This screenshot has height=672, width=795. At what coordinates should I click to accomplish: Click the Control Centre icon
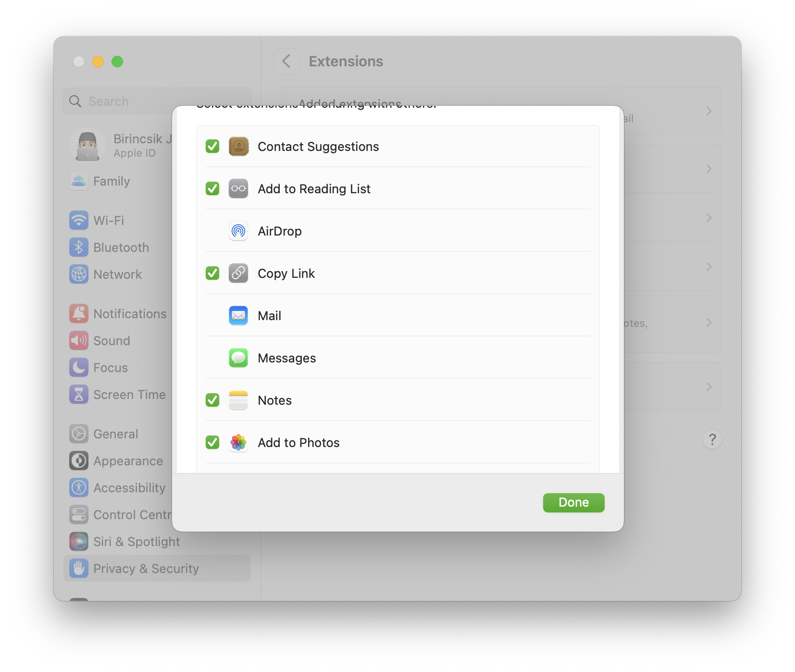79,515
